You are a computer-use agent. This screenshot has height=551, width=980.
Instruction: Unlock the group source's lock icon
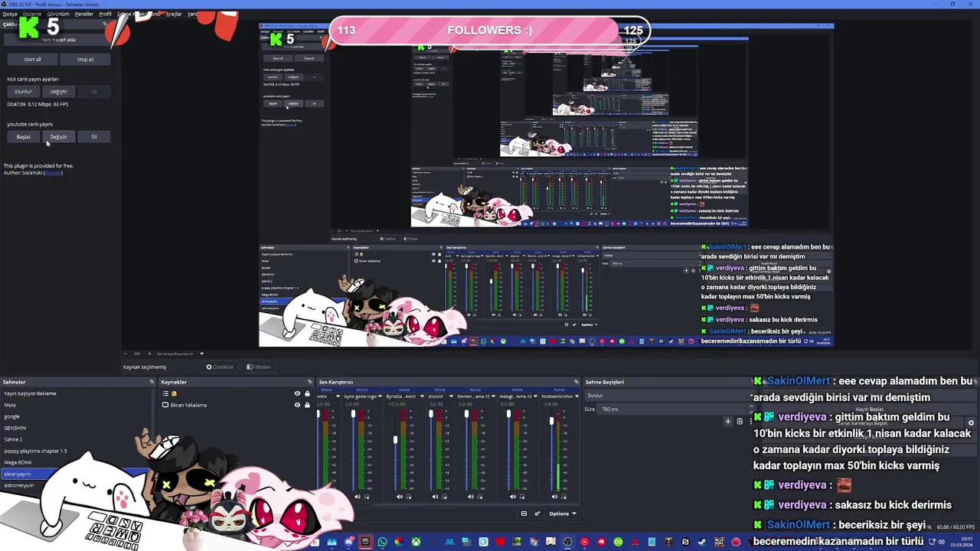307,393
